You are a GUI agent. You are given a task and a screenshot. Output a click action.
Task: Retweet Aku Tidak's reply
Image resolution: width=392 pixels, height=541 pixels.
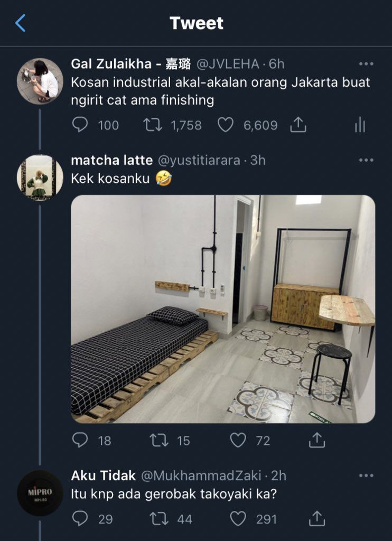point(158,519)
